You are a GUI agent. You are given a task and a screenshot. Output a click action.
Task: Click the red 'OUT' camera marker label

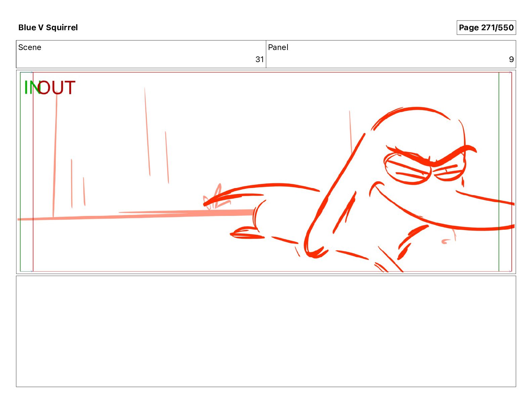[x=56, y=88]
